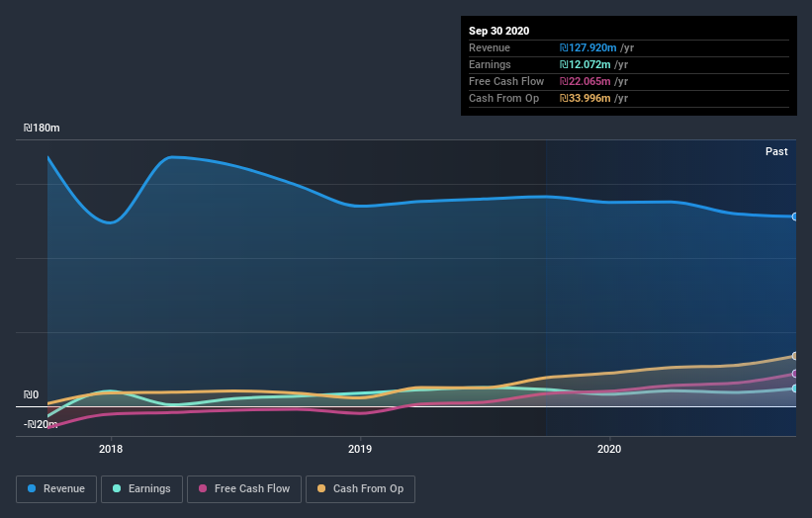The height and width of the screenshot is (518, 812).
Task: Toggle the Earnings legend button
Action: (x=141, y=489)
